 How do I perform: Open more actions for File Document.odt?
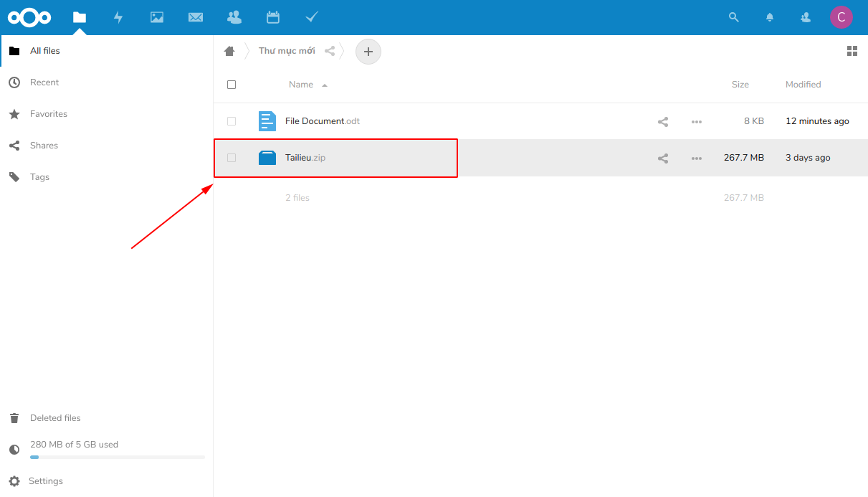[697, 122]
